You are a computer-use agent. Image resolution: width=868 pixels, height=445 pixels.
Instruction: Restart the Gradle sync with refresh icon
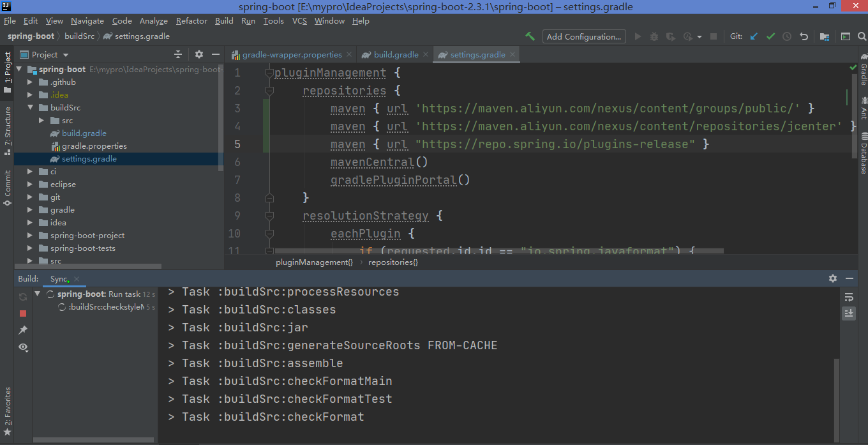point(23,296)
